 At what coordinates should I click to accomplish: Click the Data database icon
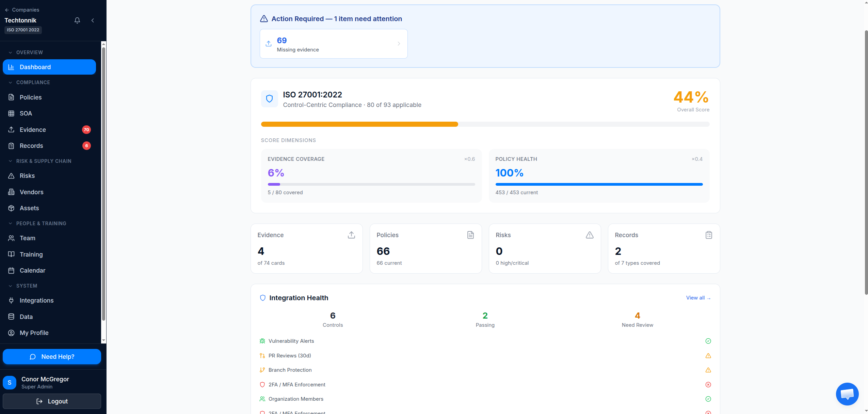[11, 317]
